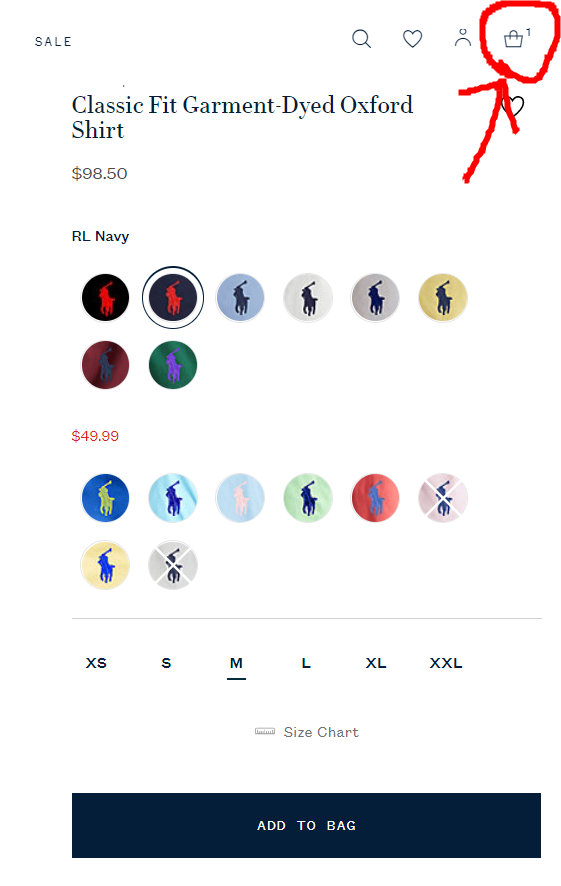
Task: Click the ruler icon beside Size Chart
Action: pos(265,731)
